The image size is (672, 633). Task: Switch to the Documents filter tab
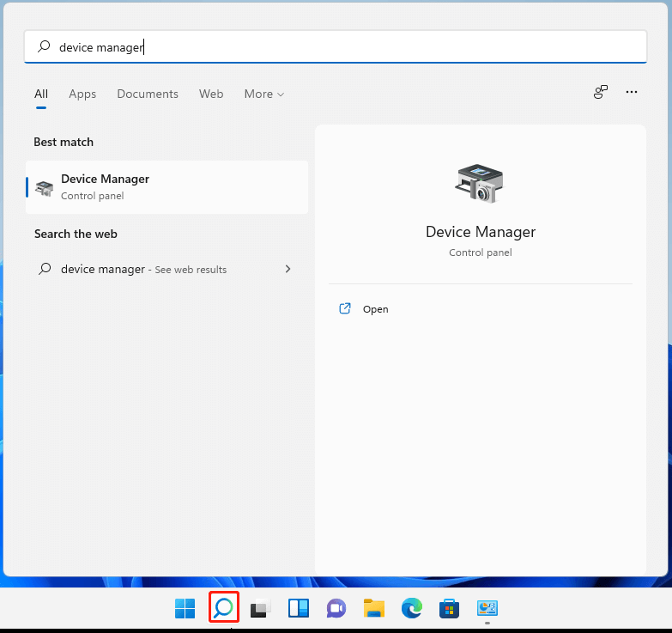(x=148, y=94)
